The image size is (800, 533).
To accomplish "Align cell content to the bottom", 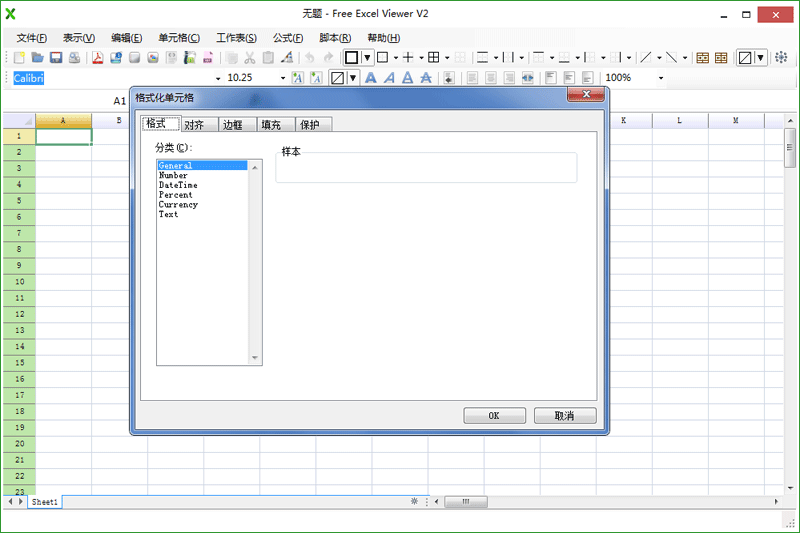I will tap(587, 78).
